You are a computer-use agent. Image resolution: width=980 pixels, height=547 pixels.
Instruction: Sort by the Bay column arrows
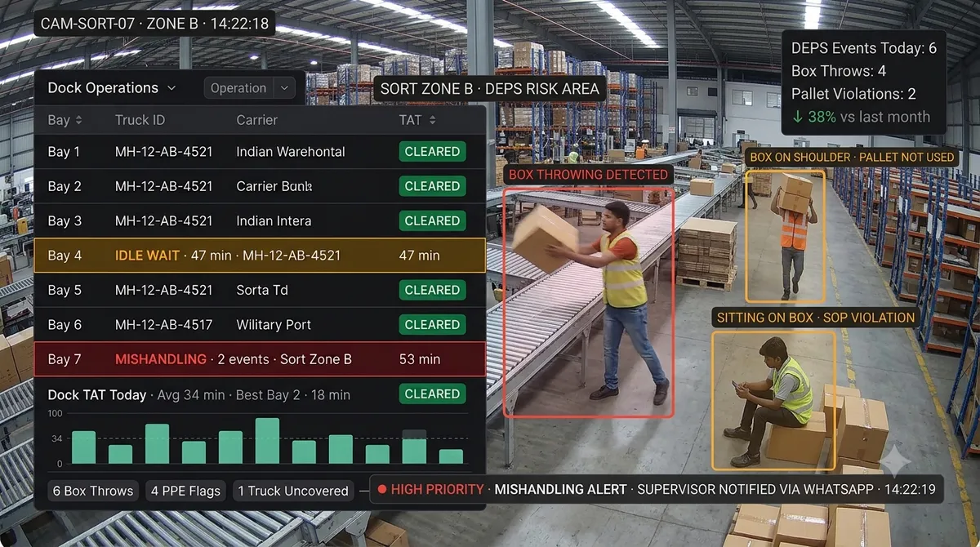coord(78,120)
